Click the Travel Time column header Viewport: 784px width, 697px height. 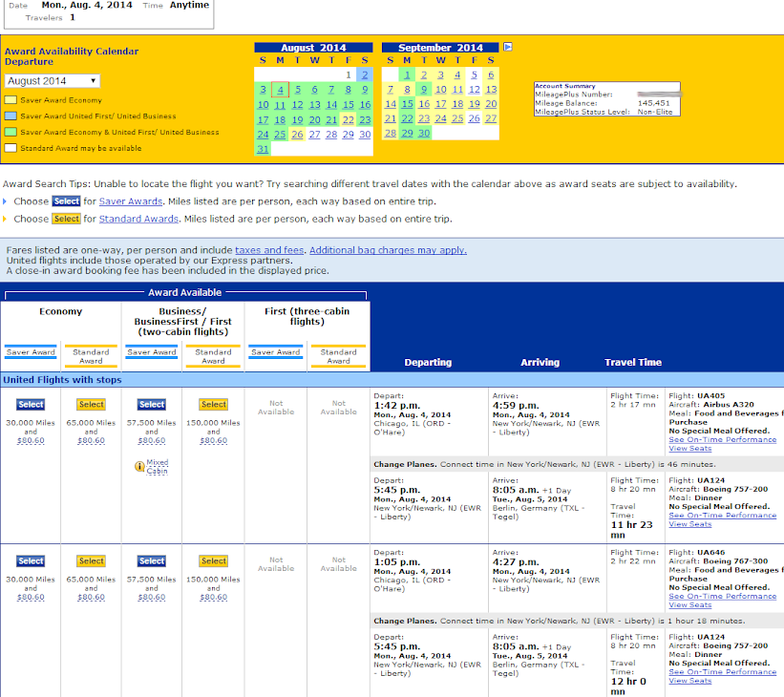[633, 363]
